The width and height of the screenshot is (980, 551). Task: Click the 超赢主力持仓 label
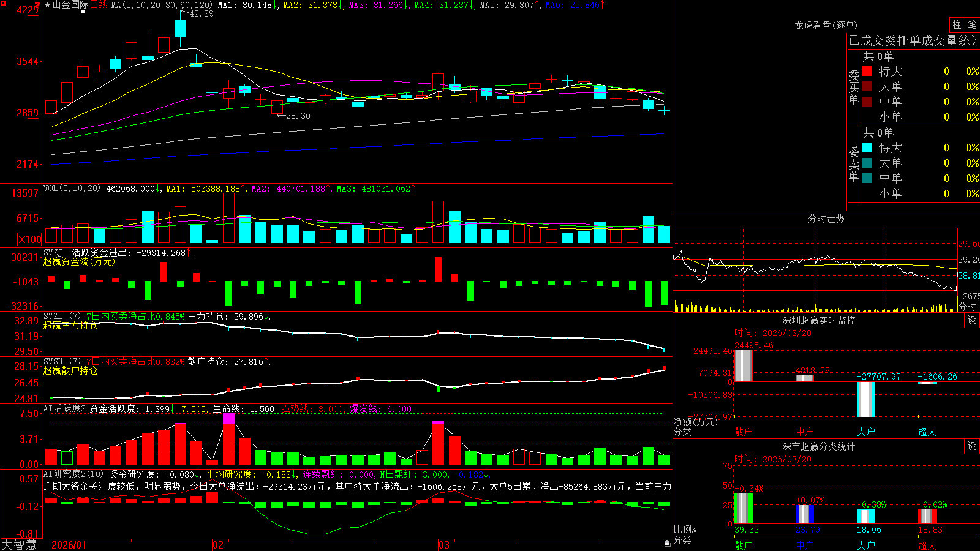coord(70,326)
